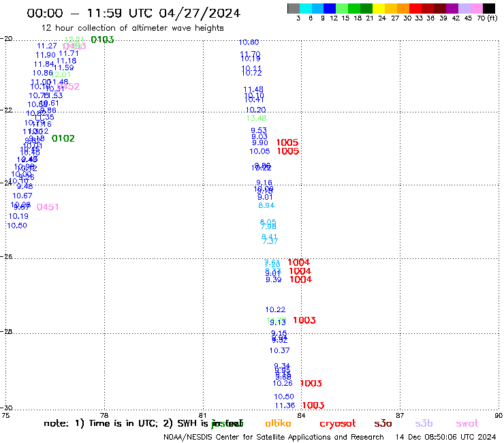The height and width of the screenshot is (443, 504).
Task: Click the 's3a' satellite legend label
Action: click(x=383, y=423)
